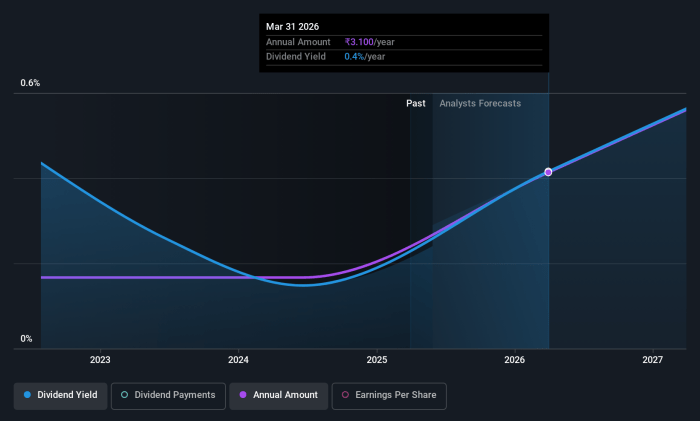
Task: Enable the Dividend Payments series text
Action: (x=175, y=395)
